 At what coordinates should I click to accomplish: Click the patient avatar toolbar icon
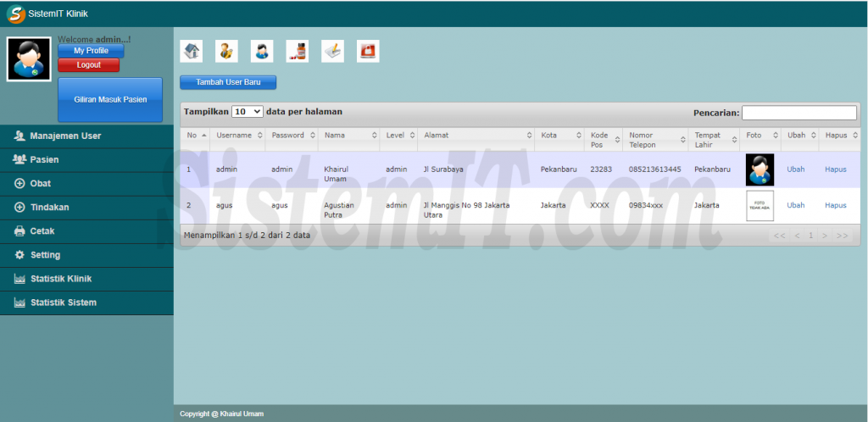[262, 52]
